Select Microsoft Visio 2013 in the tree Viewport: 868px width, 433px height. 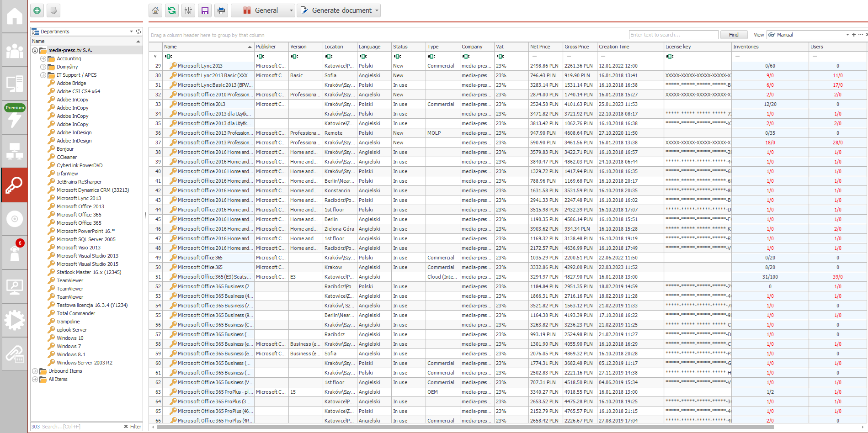click(x=78, y=248)
